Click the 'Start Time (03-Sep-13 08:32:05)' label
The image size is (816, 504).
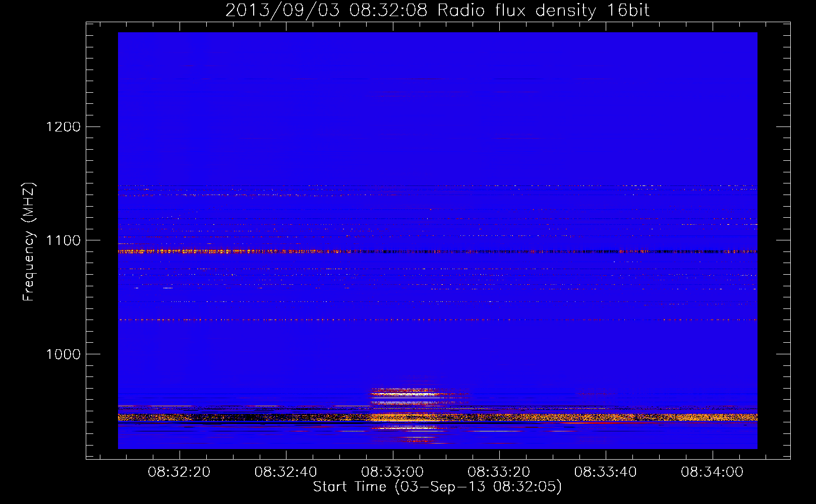[437, 487]
